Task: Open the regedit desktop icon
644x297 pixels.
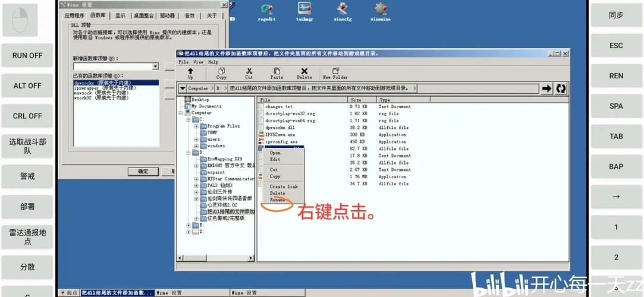Action: pyautogui.click(x=266, y=11)
